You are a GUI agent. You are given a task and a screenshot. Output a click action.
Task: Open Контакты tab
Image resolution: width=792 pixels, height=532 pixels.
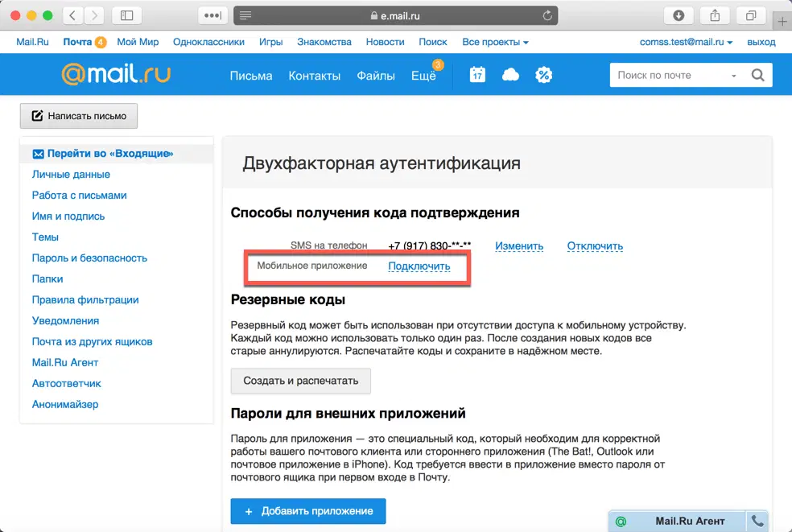(x=314, y=76)
